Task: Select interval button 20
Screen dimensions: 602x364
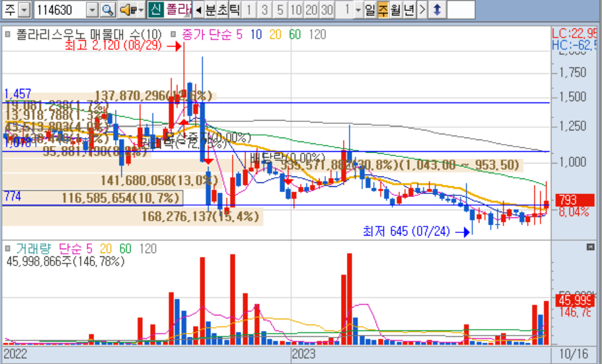Action: tap(311, 10)
